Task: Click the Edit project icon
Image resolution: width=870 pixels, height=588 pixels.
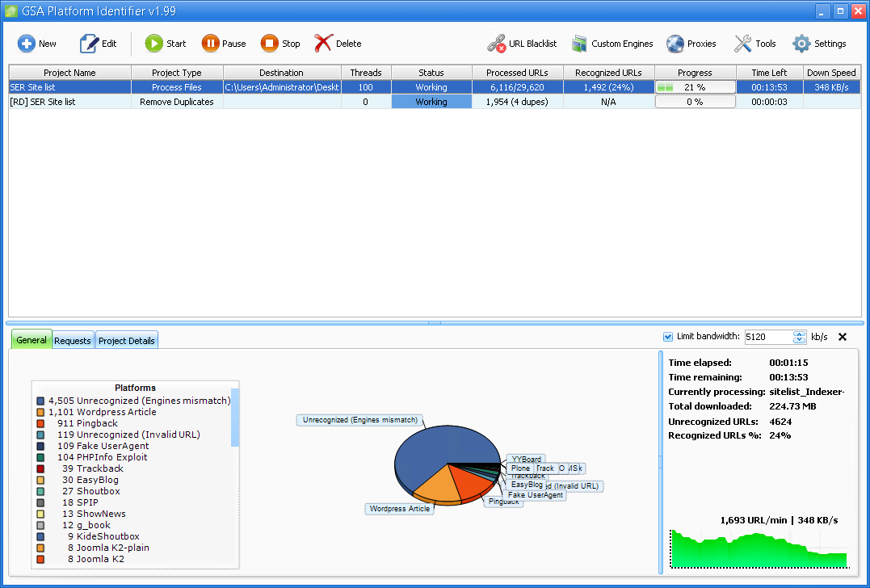Action: click(x=89, y=44)
